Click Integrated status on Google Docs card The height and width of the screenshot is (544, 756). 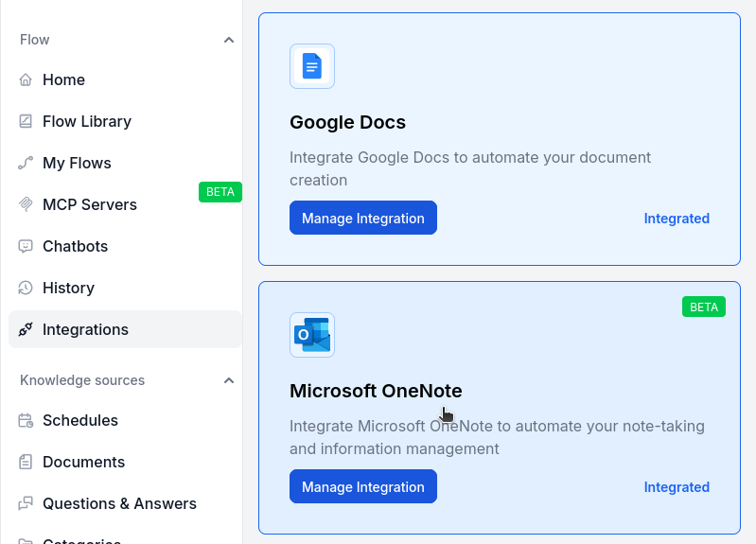677,219
